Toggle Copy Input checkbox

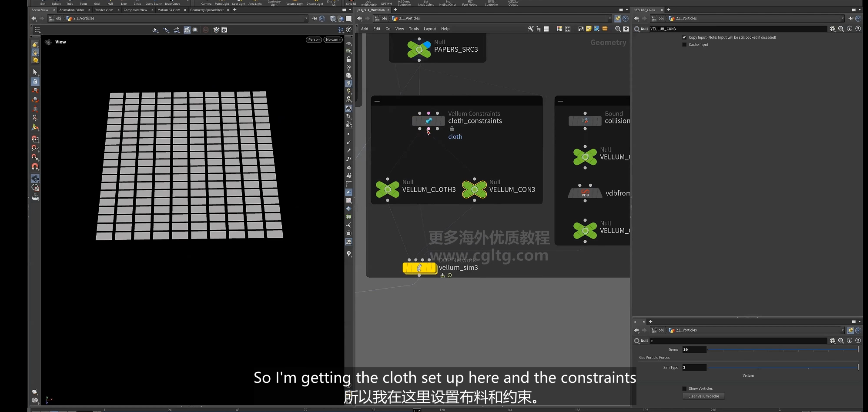point(684,37)
